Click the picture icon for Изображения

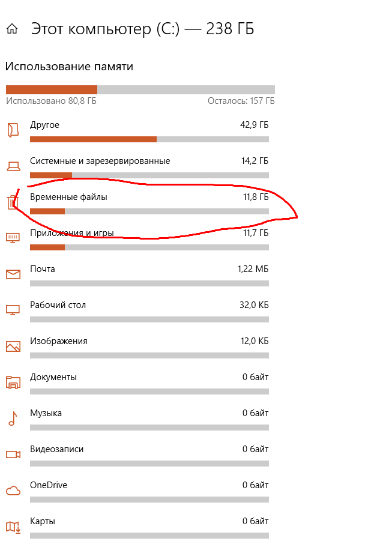[x=13, y=346]
